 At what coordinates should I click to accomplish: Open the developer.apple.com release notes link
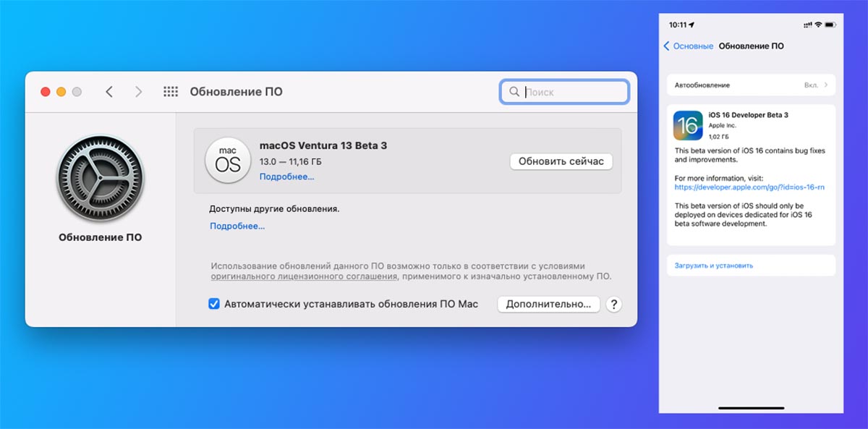coord(749,187)
